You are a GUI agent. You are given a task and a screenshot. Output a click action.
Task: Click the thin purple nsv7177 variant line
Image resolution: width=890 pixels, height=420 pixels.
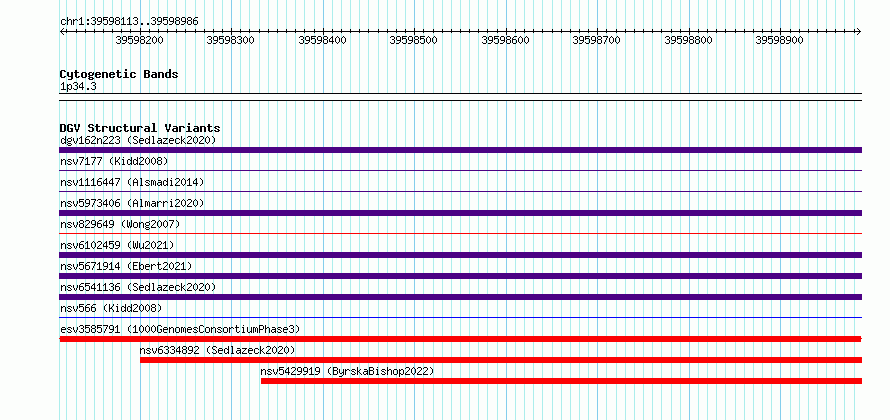[460, 170]
